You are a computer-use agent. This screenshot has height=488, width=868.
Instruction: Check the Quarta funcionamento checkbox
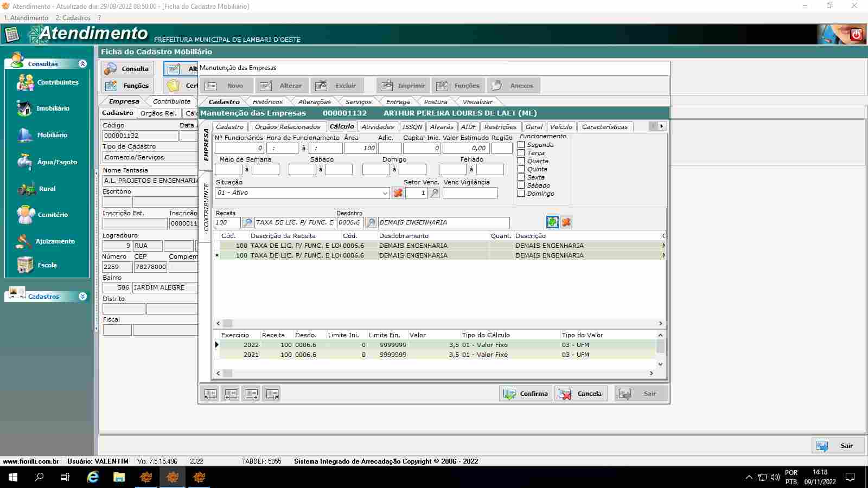pyautogui.click(x=521, y=161)
